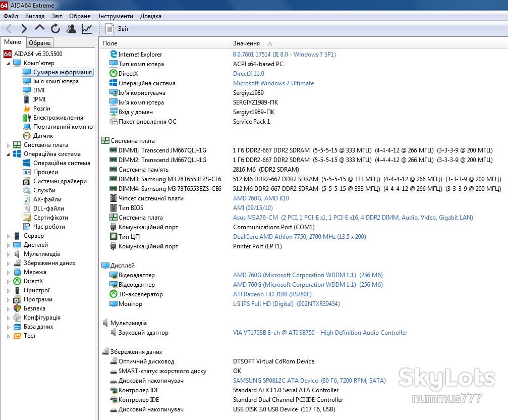Go up one level with Up arrow
This screenshot has width=508, height=420.
pos(39,28)
